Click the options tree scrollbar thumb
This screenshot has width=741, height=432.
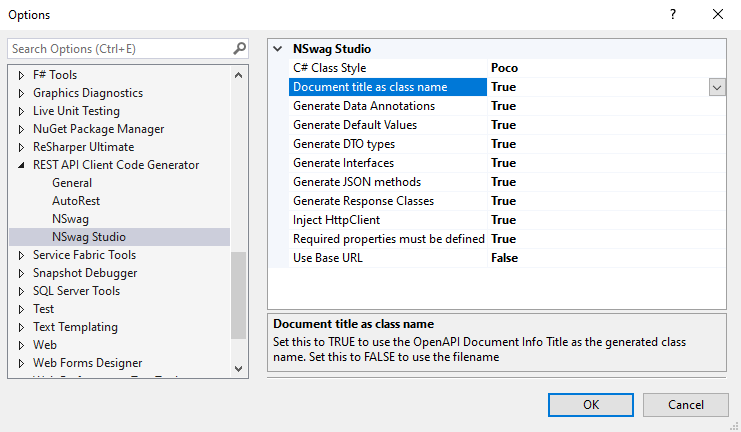pyautogui.click(x=238, y=295)
